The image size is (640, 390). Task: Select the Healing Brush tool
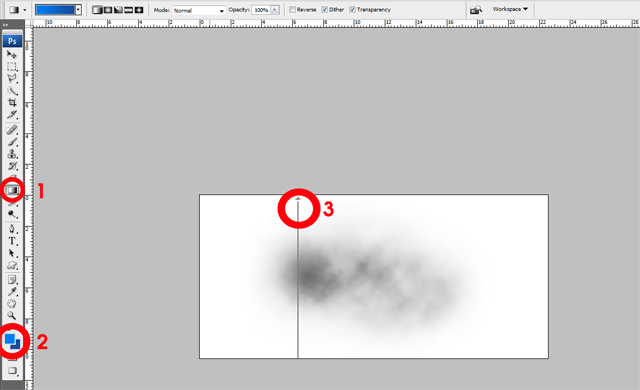tap(11, 130)
